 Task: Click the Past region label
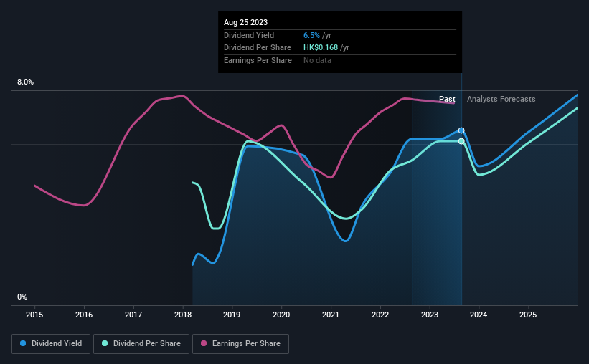point(447,99)
